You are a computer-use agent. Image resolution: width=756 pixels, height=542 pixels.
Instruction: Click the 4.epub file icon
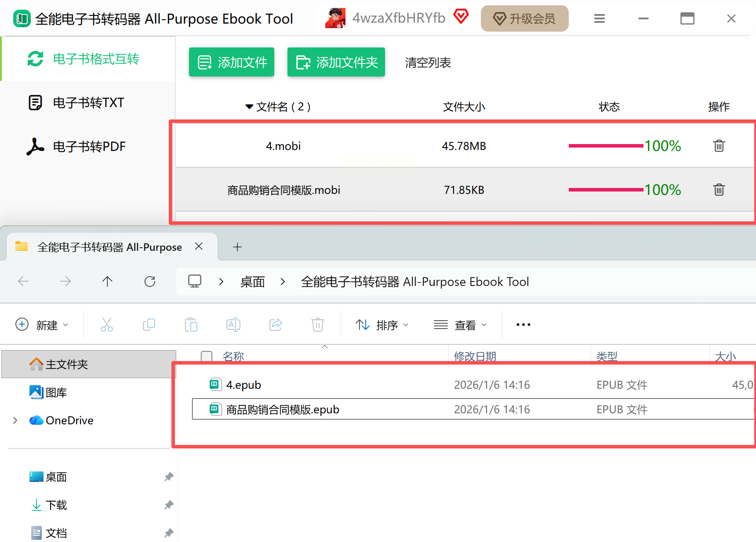215,385
